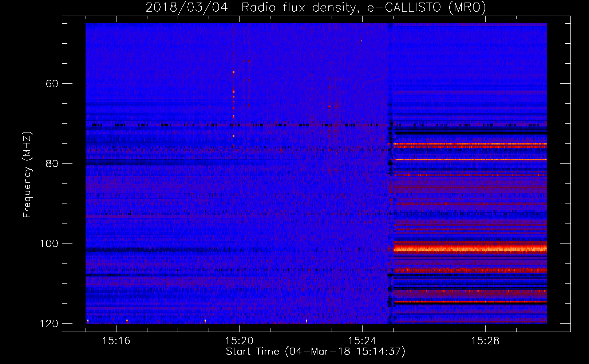
Task: Click the 15:24 time tick label
Action: (x=362, y=341)
